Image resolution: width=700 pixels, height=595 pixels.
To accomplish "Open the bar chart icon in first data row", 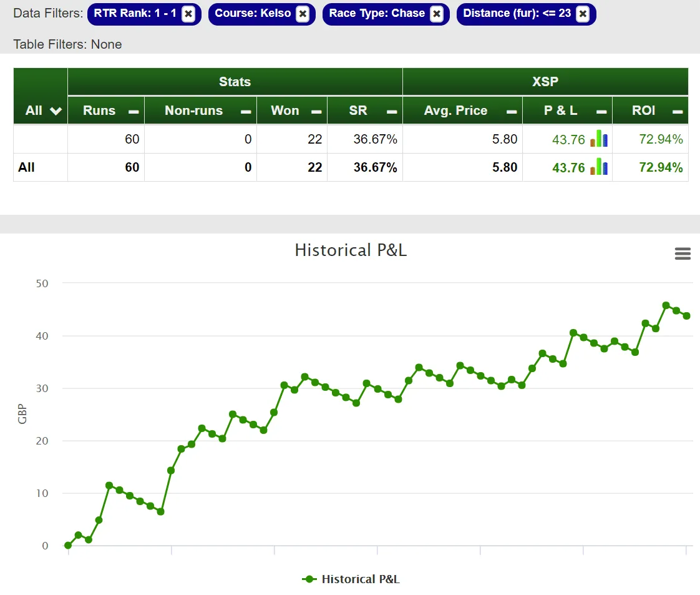I will pos(599,139).
